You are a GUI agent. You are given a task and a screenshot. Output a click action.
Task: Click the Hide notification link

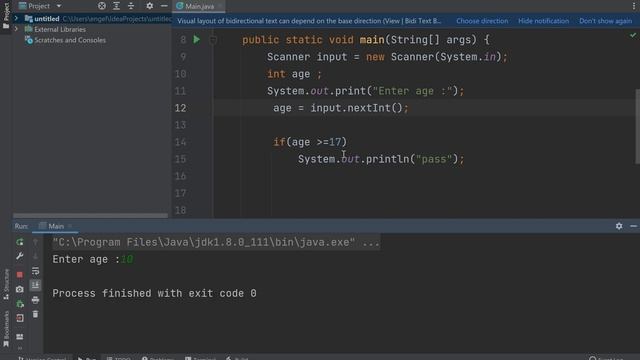[543, 21]
